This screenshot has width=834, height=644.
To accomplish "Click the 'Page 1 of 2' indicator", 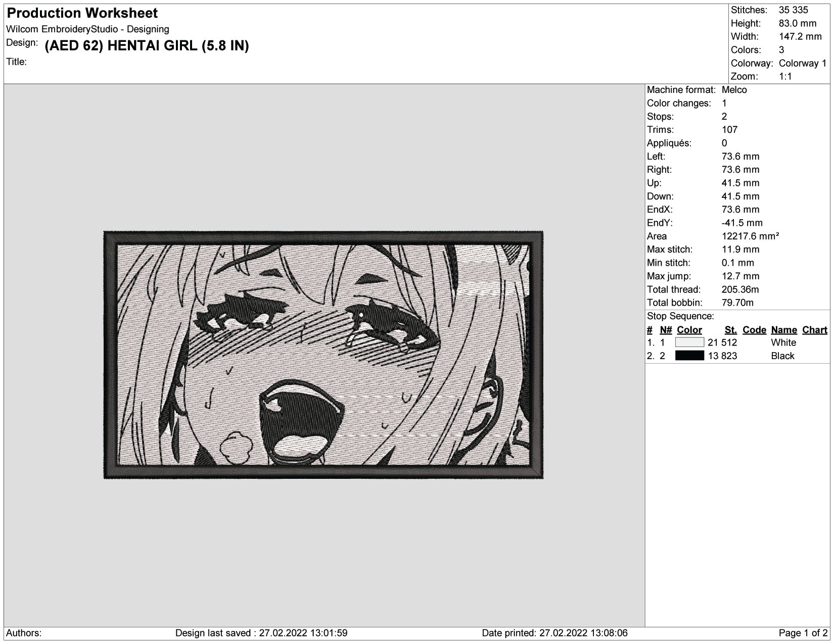I will [803, 633].
